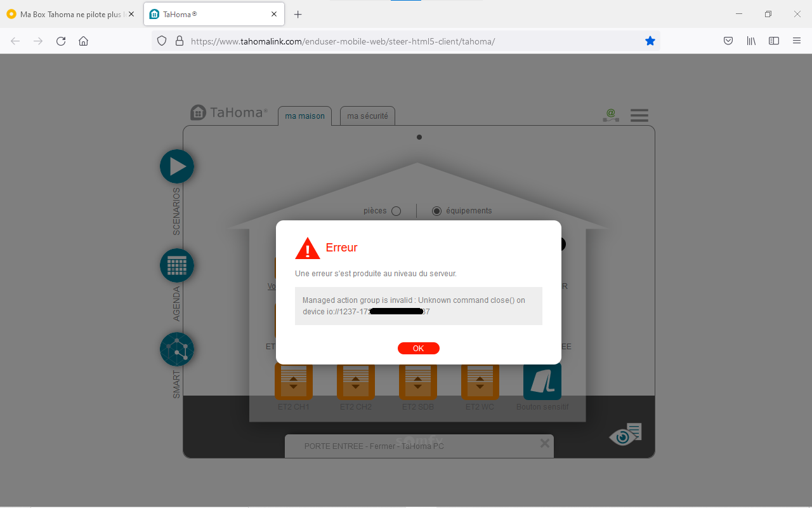Open the Firefox application menu

797,41
